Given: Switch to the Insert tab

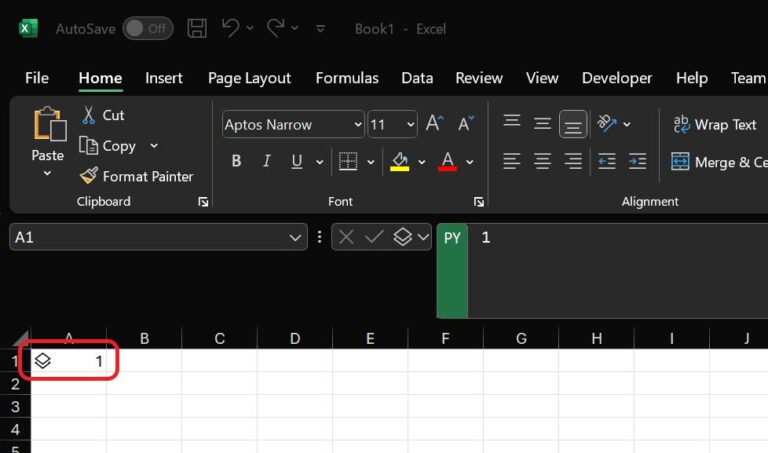Looking at the screenshot, I should click(164, 78).
